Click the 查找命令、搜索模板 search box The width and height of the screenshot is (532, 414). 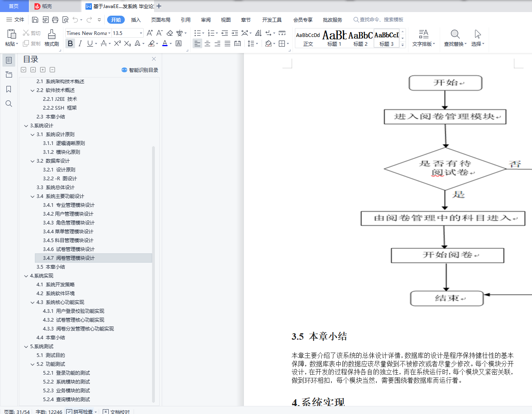coord(378,20)
